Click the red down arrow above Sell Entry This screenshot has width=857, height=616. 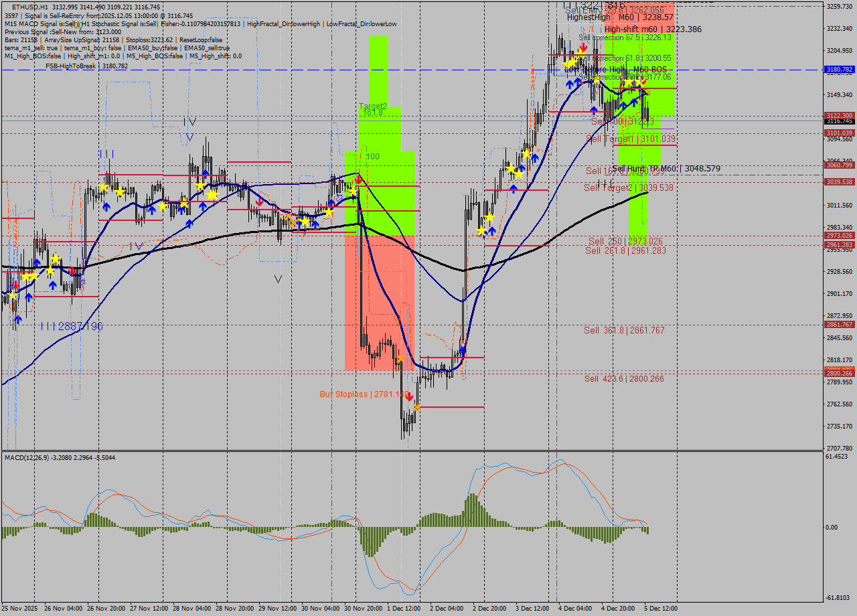583,47
